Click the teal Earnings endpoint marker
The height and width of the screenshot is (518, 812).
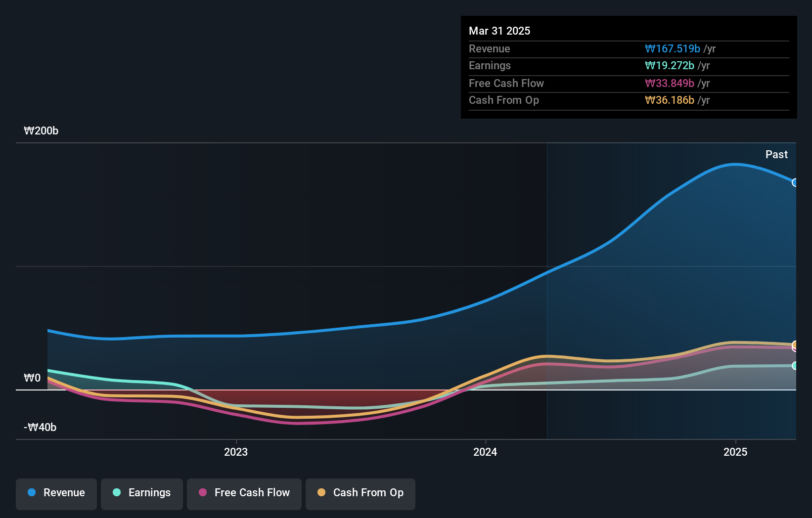pyautogui.click(x=795, y=366)
